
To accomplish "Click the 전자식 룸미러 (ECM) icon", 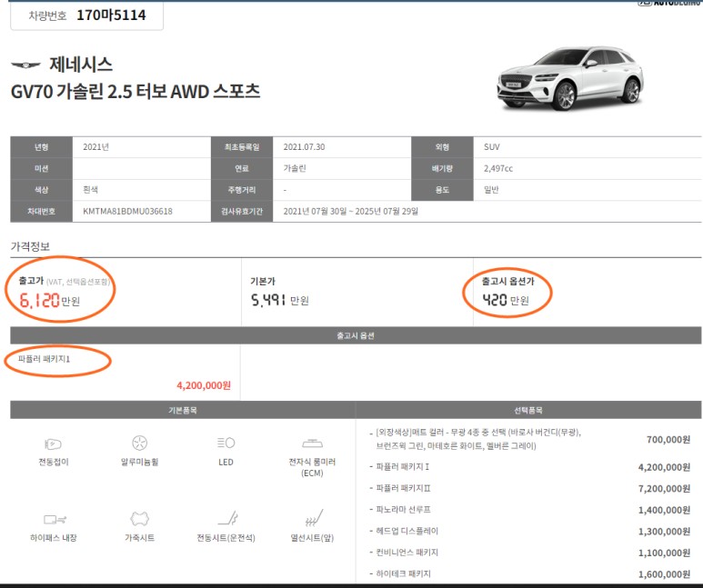I will click(x=312, y=443).
